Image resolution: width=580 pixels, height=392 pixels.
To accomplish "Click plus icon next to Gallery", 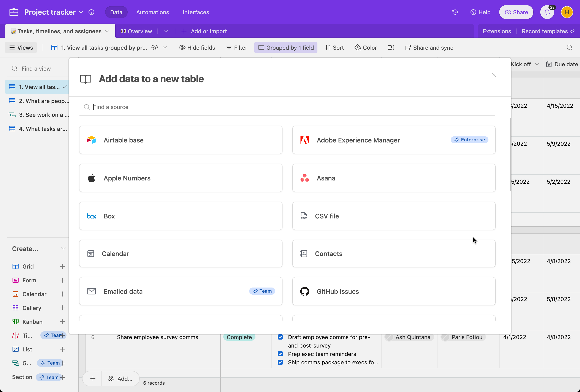I will pos(63,308).
